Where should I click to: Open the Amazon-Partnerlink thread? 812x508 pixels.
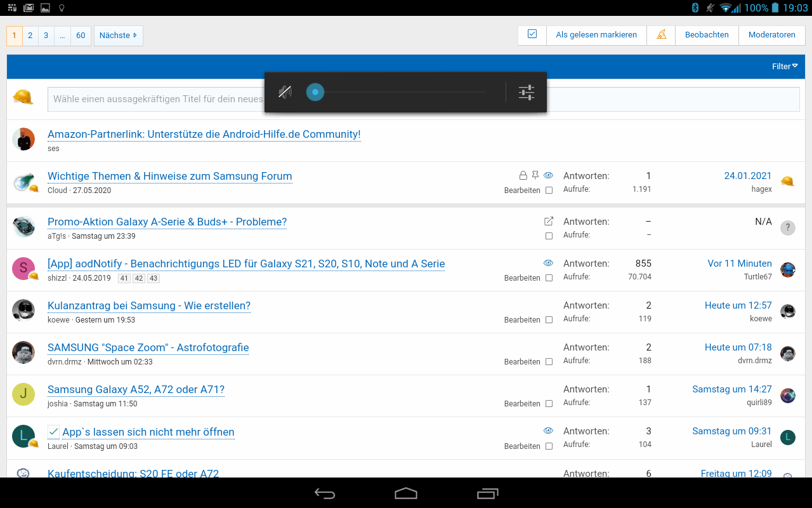point(204,134)
